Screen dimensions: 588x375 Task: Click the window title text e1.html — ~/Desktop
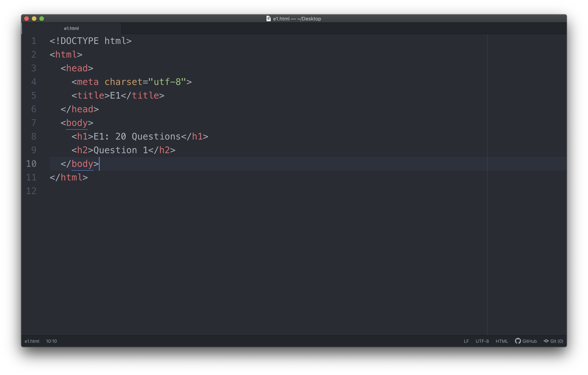point(297,19)
